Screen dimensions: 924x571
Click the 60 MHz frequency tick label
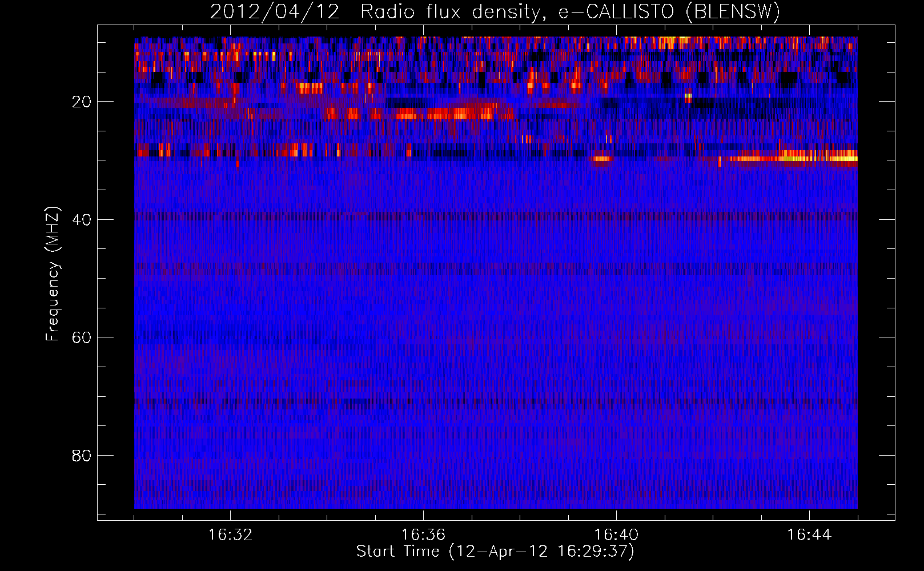point(82,337)
